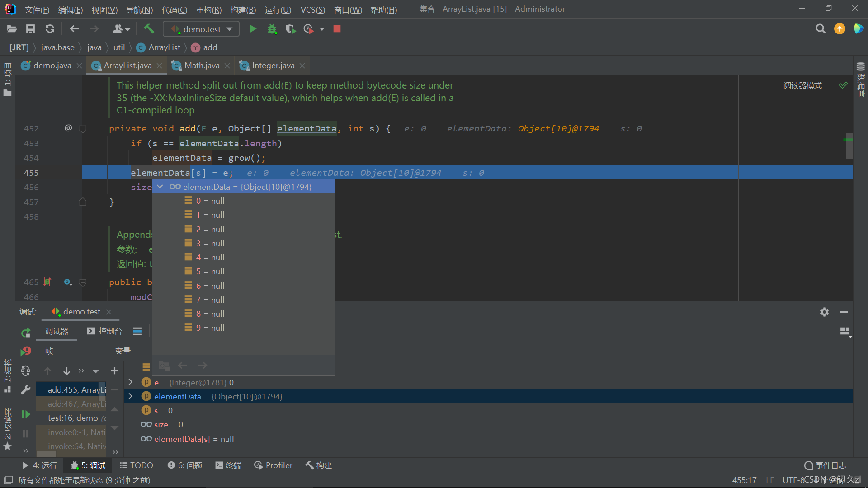Click the Build project hammer icon
Image resolution: width=868 pixels, height=488 pixels.
(149, 29)
